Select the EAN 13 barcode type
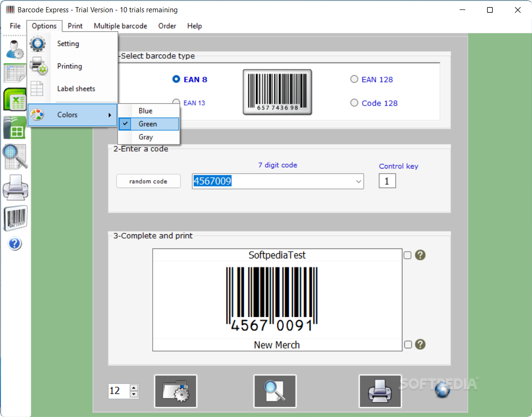Screen dimensions: 532x417 coord(194,103)
